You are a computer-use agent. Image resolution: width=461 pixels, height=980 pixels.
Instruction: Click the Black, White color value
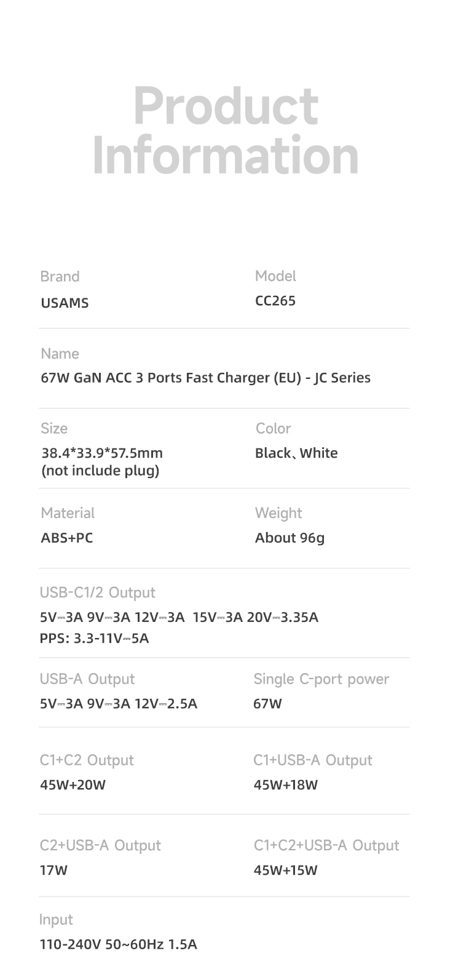point(296,453)
